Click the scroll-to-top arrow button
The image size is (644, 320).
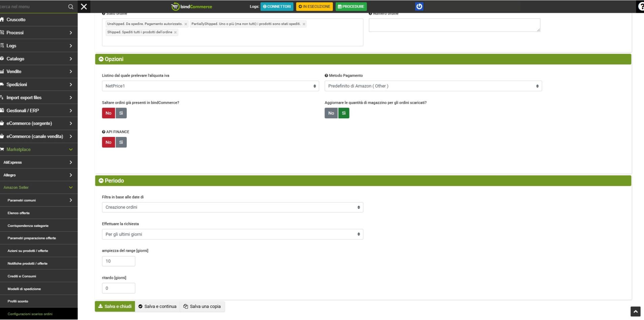tap(635, 312)
